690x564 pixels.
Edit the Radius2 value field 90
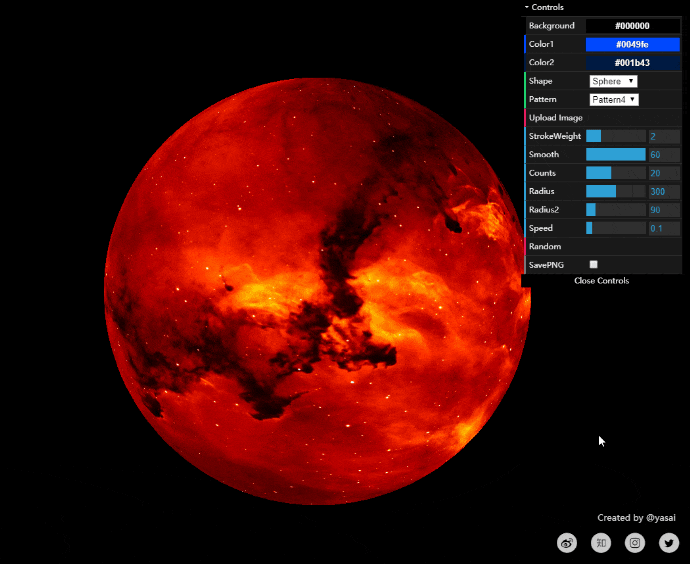664,210
